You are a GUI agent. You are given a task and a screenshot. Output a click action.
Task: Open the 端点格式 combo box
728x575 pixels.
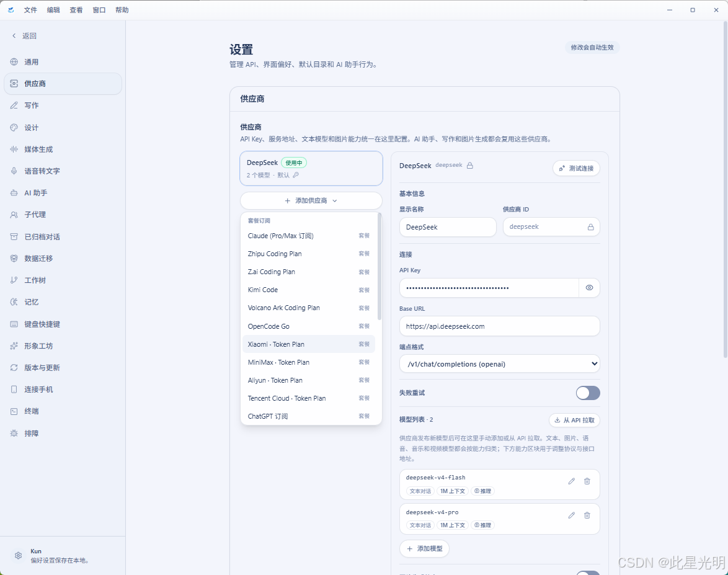(x=500, y=363)
